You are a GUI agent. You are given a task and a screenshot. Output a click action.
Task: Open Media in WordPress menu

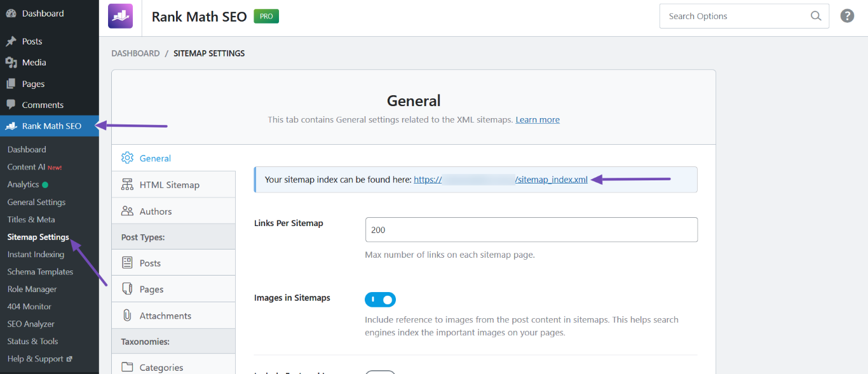pyautogui.click(x=49, y=62)
